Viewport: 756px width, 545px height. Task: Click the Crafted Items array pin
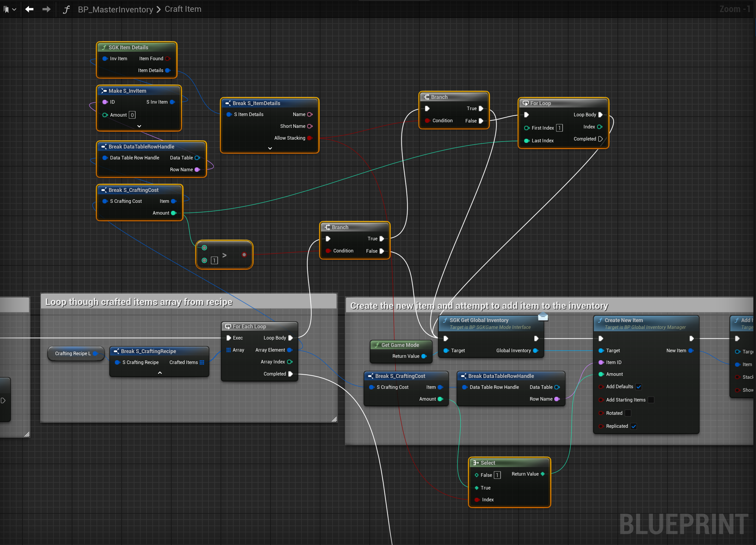pyautogui.click(x=202, y=362)
